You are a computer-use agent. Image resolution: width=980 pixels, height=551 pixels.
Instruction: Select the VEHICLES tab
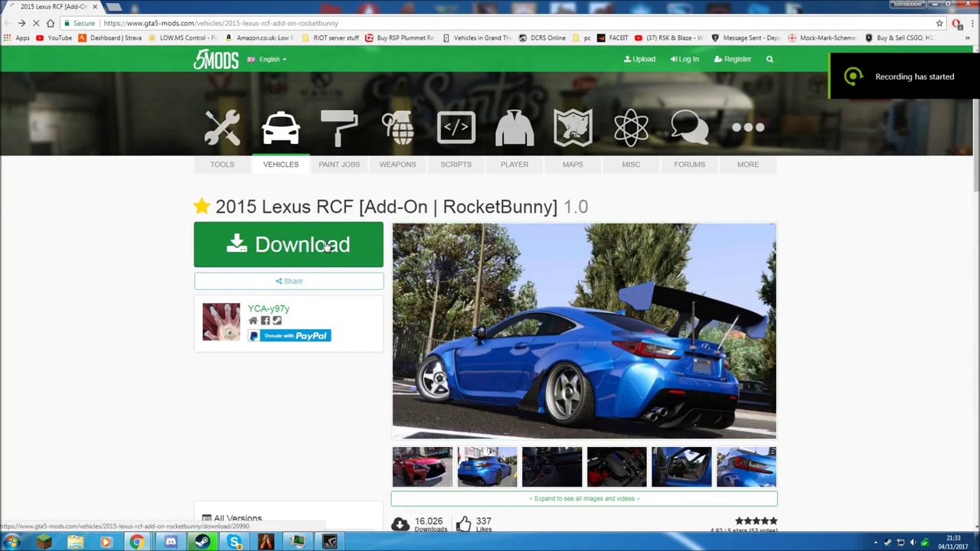coord(281,164)
